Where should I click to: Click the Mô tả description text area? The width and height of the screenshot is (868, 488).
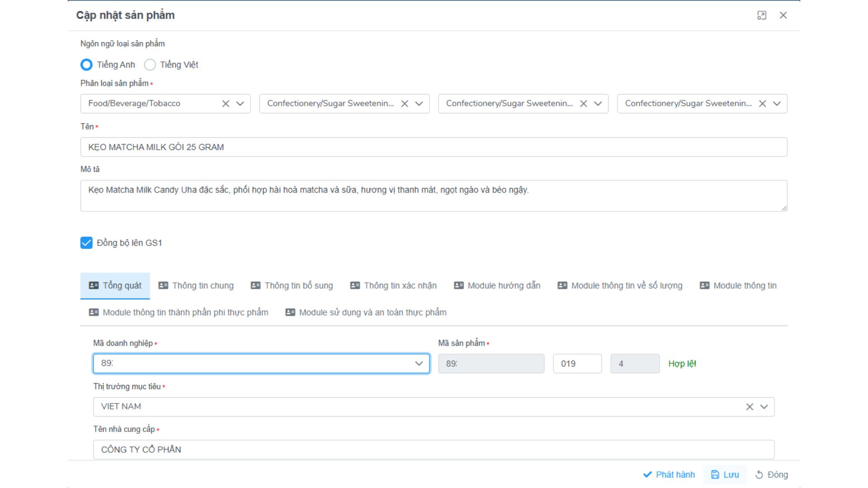pyautogui.click(x=433, y=196)
